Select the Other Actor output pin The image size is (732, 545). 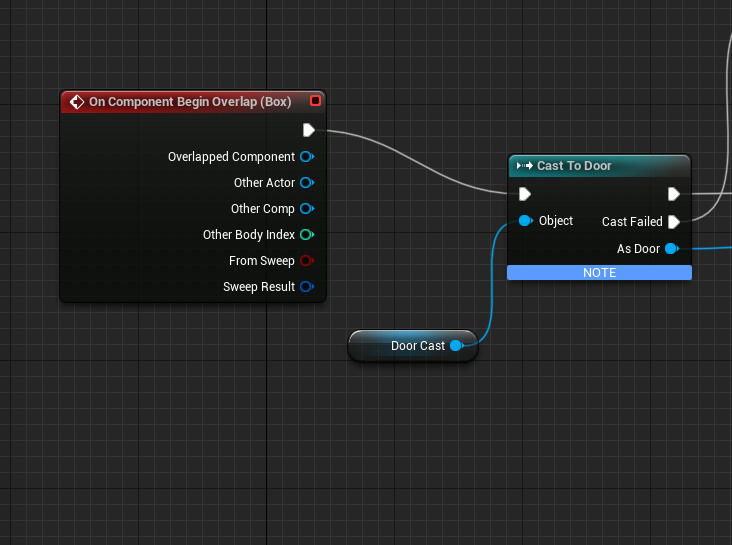(x=306, y=183)
